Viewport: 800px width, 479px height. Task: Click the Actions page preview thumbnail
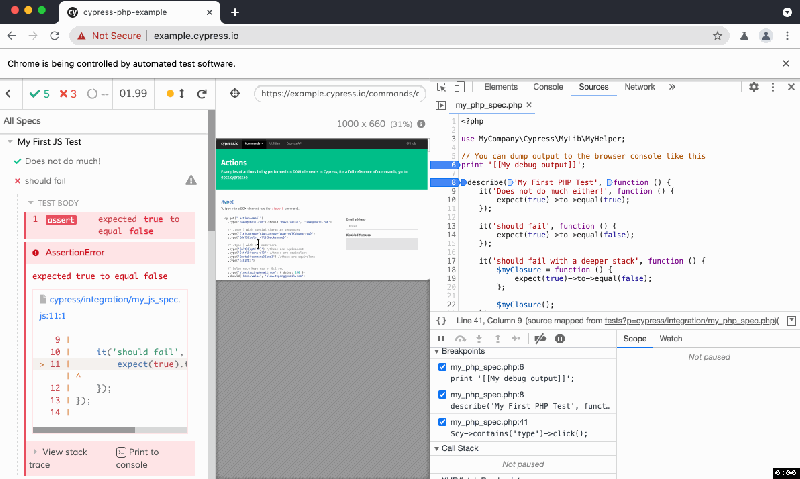tap(322, 209)
